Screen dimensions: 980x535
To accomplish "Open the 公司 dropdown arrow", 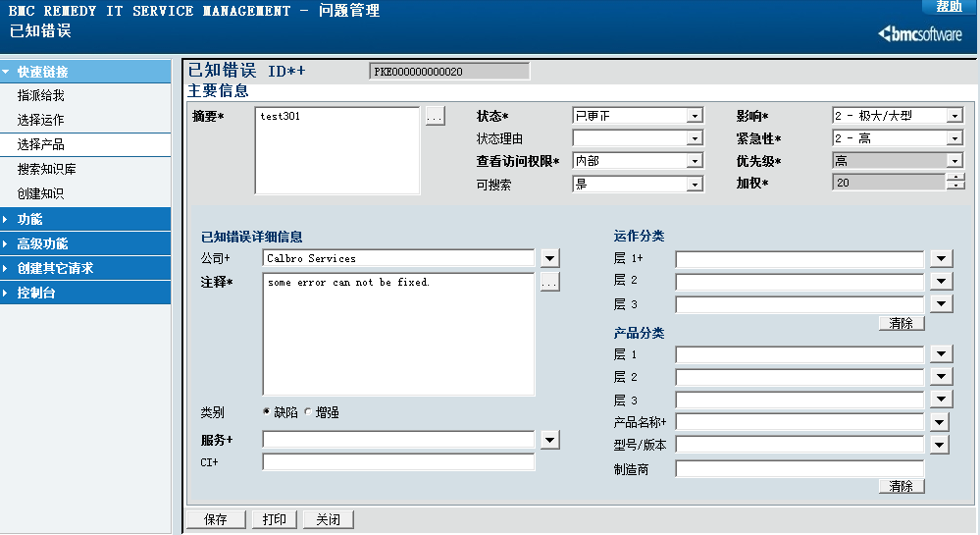I will click(549, 258).
